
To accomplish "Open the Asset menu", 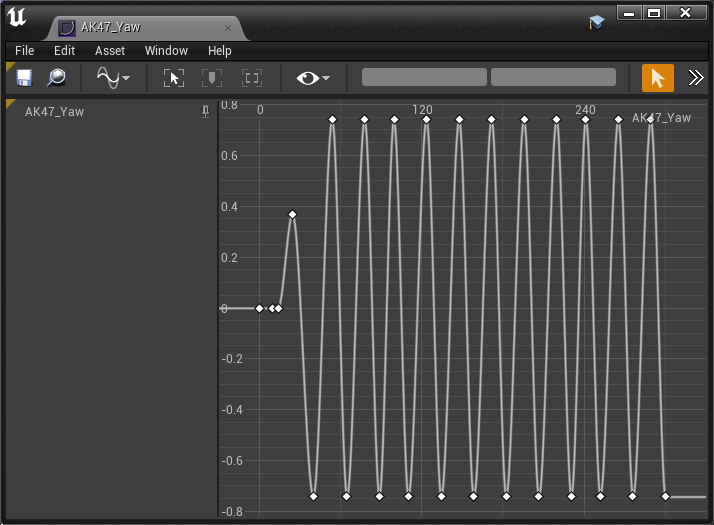I will [x=110, y=51].
